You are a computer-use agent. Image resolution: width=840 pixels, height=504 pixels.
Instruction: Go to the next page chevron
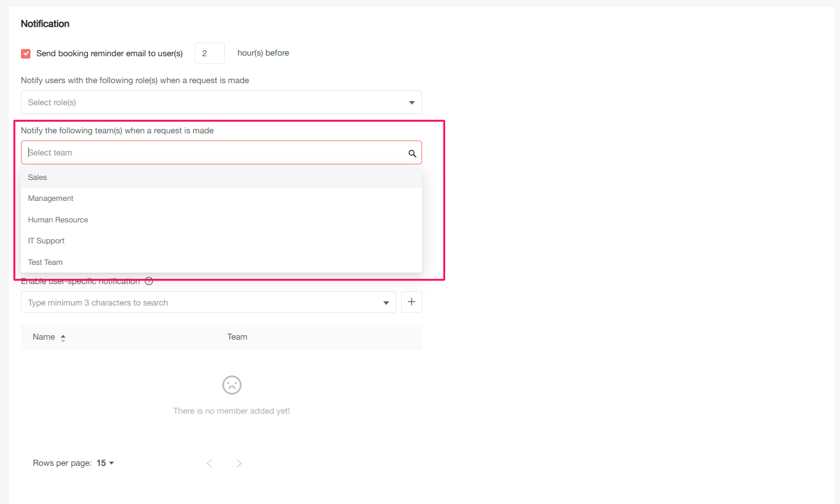coord(239,463)
